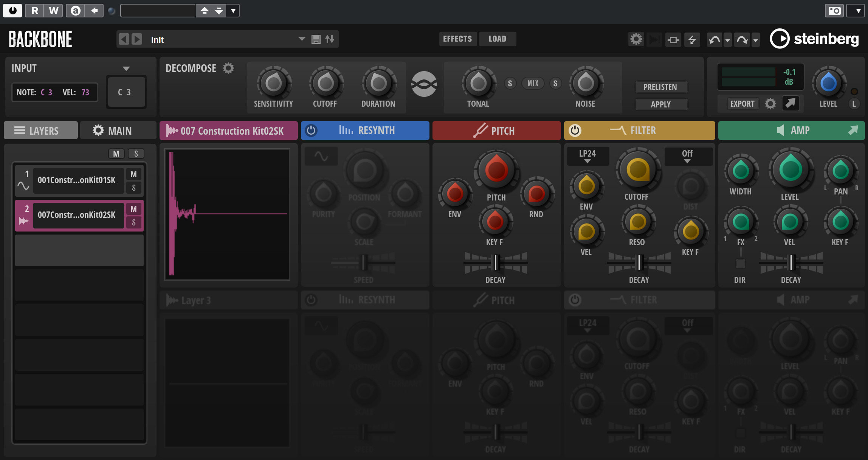868x460 pixels.
Task: Enable the RESYNTH power button
Action: click(311, 131)
